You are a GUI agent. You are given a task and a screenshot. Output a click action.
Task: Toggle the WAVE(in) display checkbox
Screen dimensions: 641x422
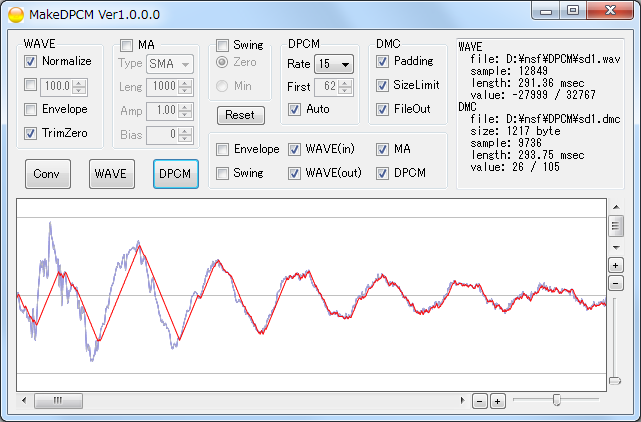tap(294, 149)
